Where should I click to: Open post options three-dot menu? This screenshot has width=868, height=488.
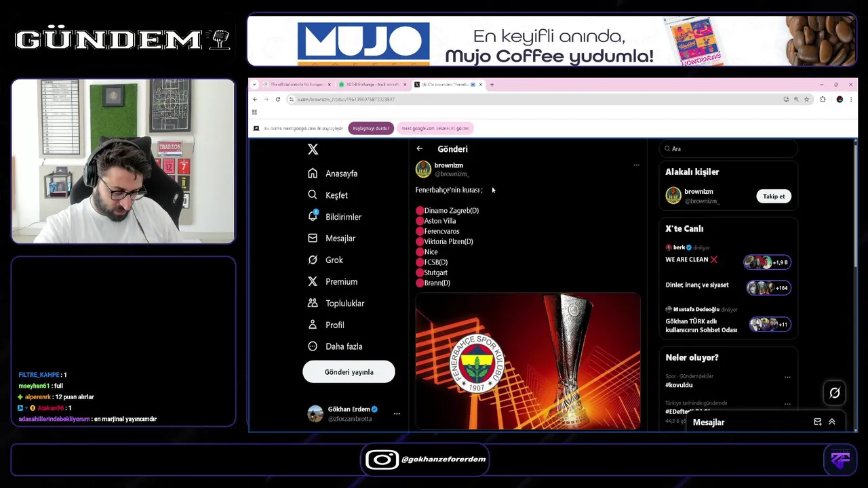(636, 165)
